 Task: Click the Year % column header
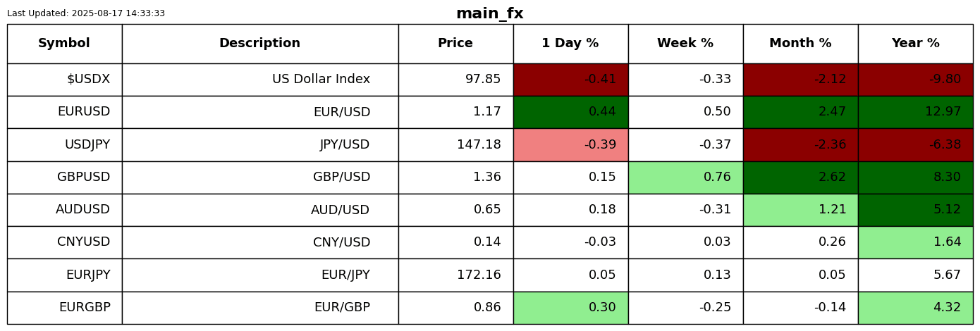(x=915, y=44)
